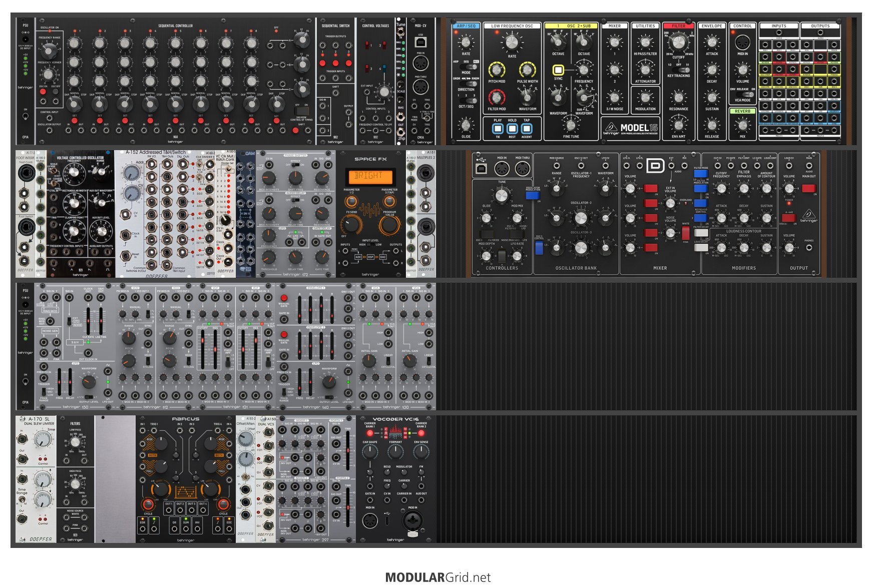The image size is (877, 588).
Task: Toggle the red MAIN OUT switch
Action: click(x=809, y=188)
